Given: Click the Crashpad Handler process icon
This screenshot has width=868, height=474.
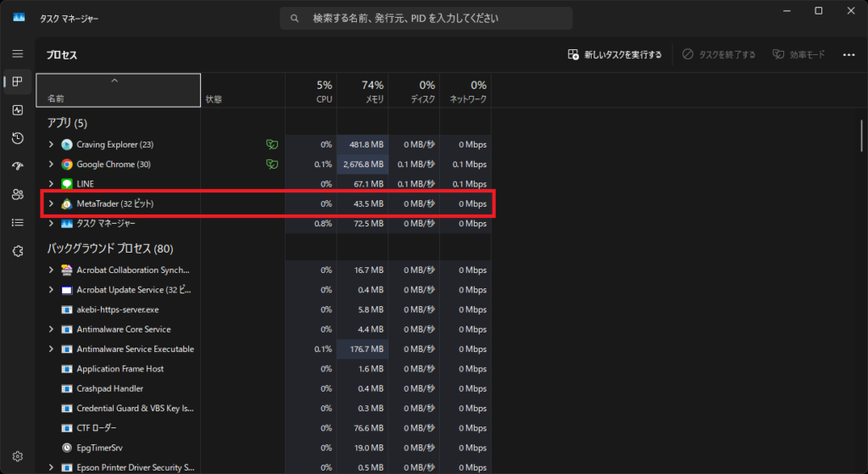Looking at the screenshot, I should point(67,388).
